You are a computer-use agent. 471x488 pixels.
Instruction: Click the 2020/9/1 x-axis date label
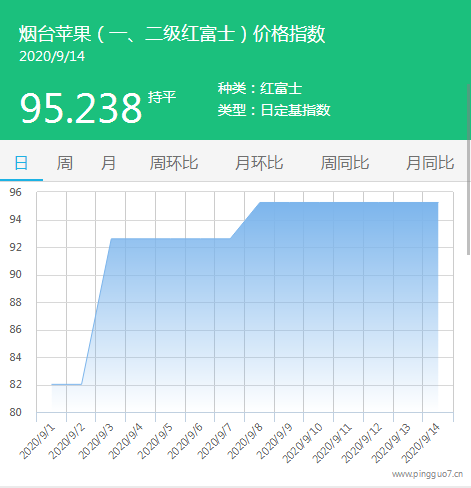(x=37, y=442)
